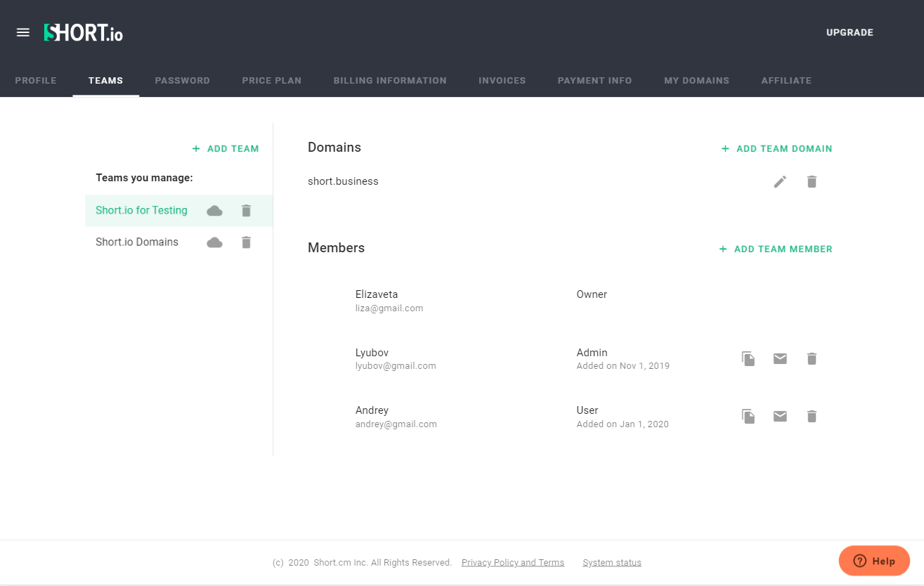This screenshot has width=924, height=586.
Task: Click the Short.io logo
Action: point(82,32)
